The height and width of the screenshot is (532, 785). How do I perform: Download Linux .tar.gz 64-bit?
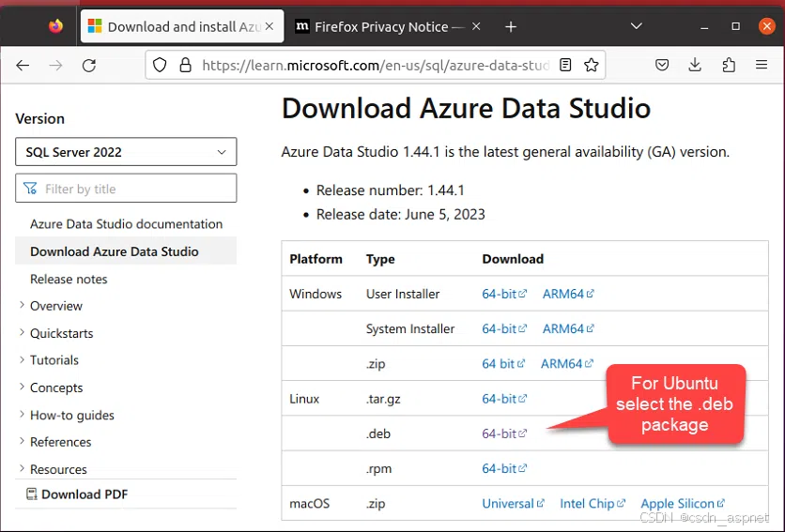coord(504,399)
